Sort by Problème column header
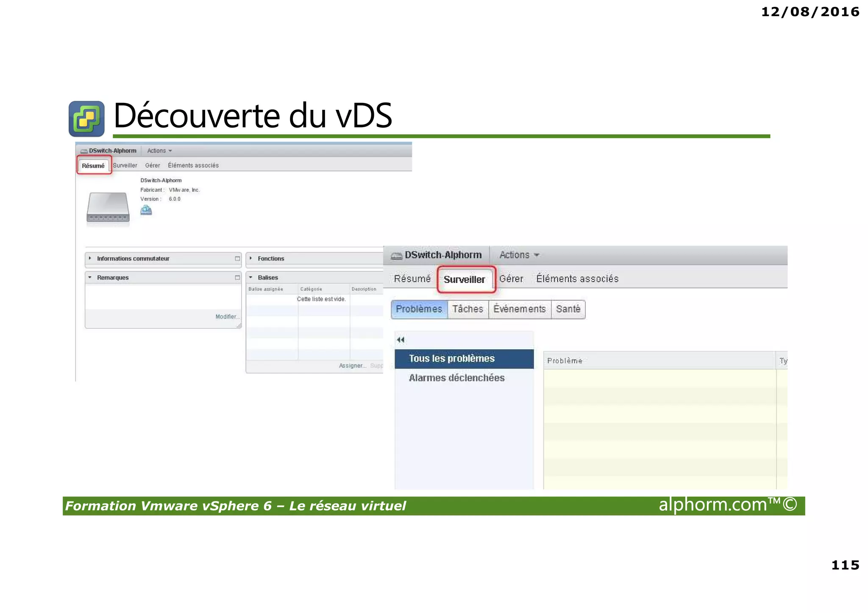Image resolution: width=868 pixels, height=613 pixels. point(659,361)
